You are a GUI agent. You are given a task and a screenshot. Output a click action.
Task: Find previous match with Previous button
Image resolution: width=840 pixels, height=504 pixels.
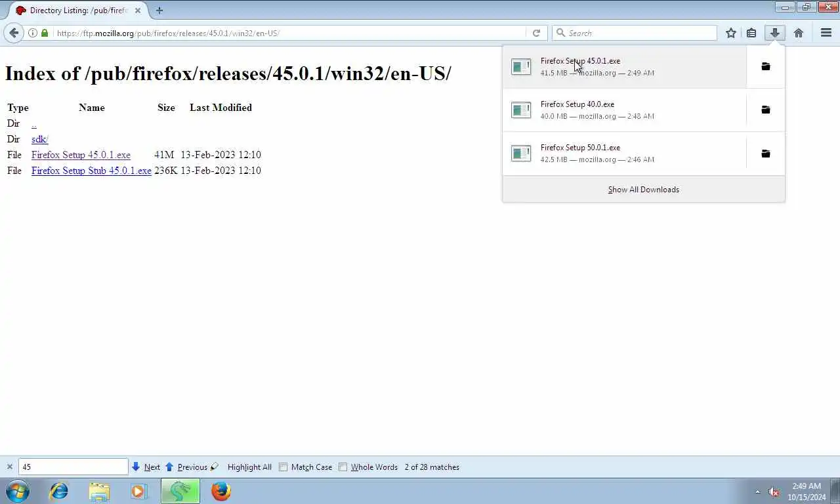click(186, 467)
